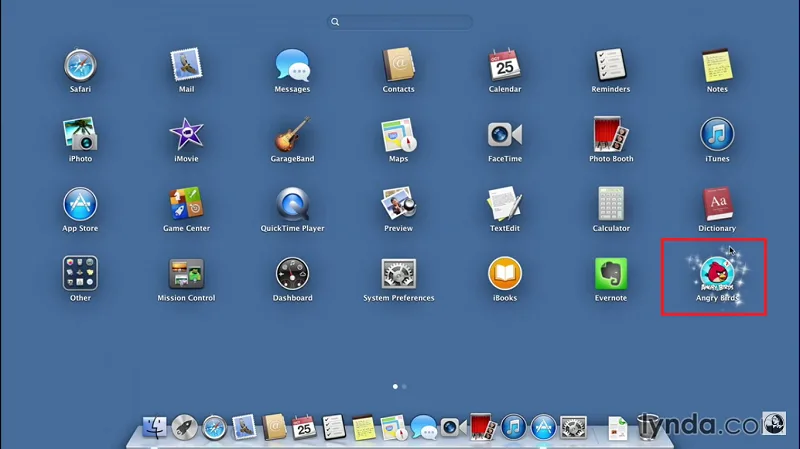Open the Dashboard app

pyautogui.click(x=292, y=273)
